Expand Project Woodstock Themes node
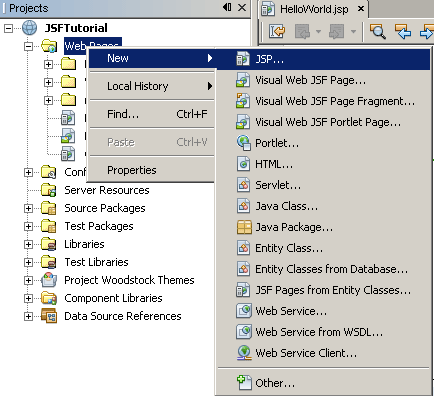Image resolution: width=434 pixels, height=396 pixels. click(29, 281)
